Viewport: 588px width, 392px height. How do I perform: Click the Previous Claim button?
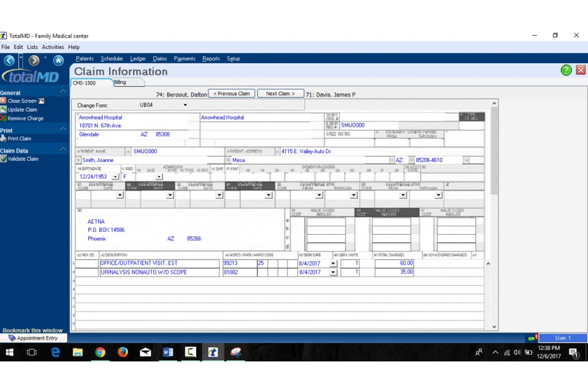(x=232, y=94)
